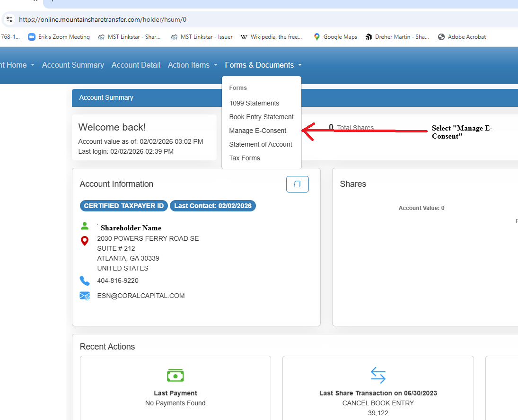The height and width of the screenshot is (420, 518).
Task: Click the email envelope icon
Action: (x=85, y=296)
